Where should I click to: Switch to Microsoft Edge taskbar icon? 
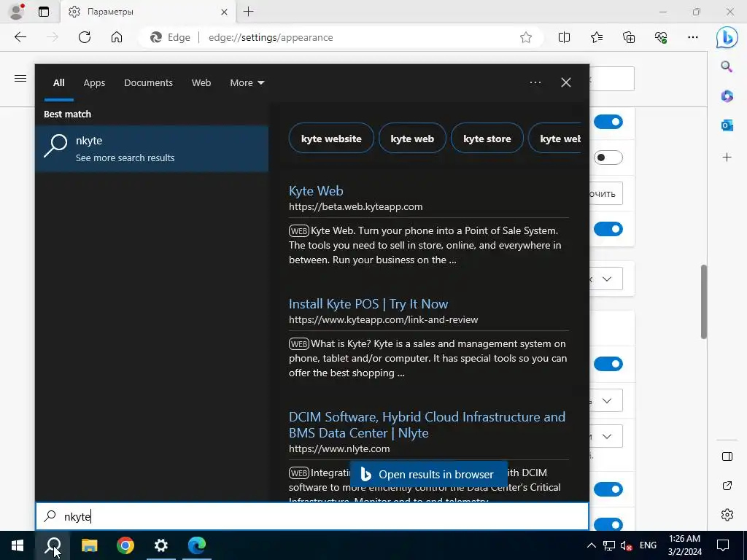coord(197,545)
